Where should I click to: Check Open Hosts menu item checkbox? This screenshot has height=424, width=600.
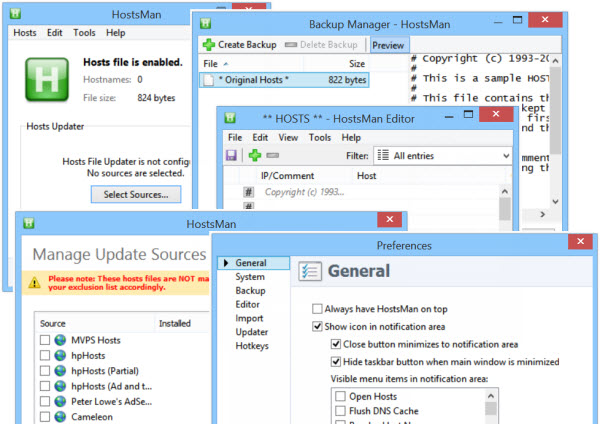340,396
